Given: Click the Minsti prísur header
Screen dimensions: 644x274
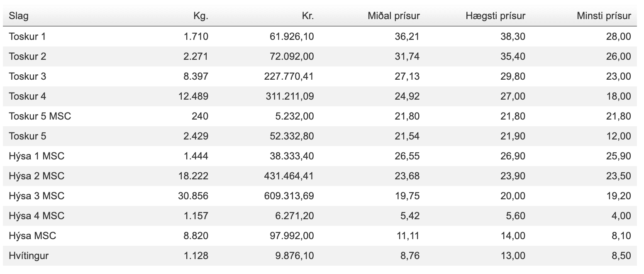Looking at the screenshot, I should 604,16.
